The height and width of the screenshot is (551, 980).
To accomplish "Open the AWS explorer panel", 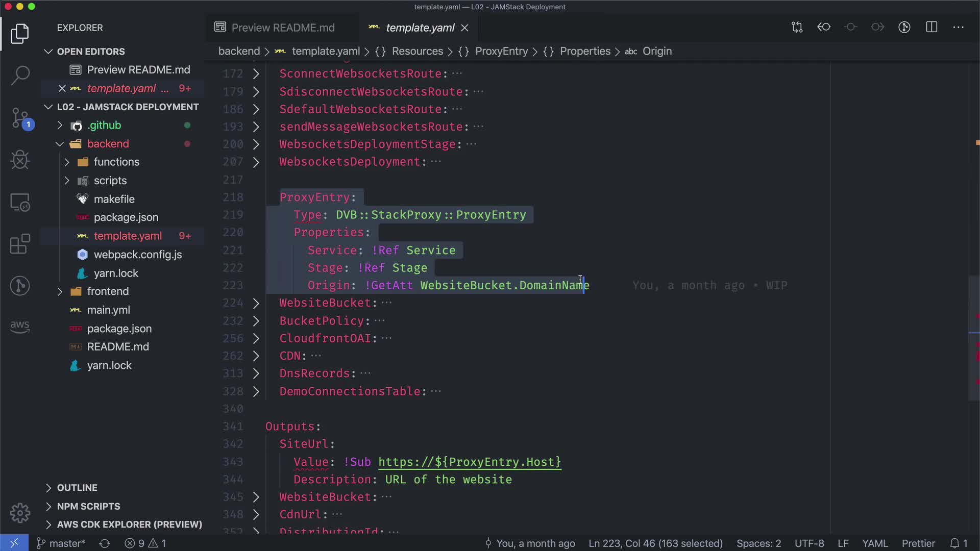I will pyautogui.click(x=20, y=327).
